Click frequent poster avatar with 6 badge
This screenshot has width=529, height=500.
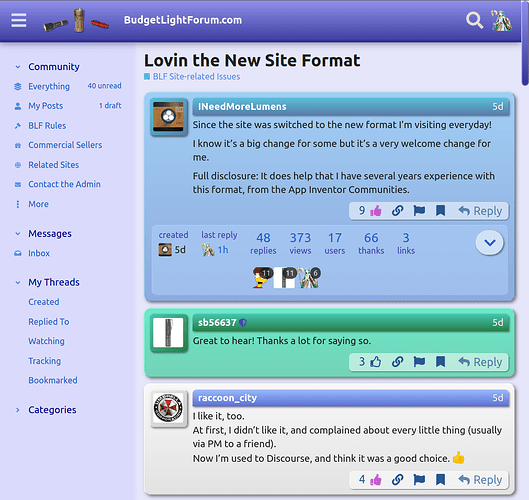(308, 278)
